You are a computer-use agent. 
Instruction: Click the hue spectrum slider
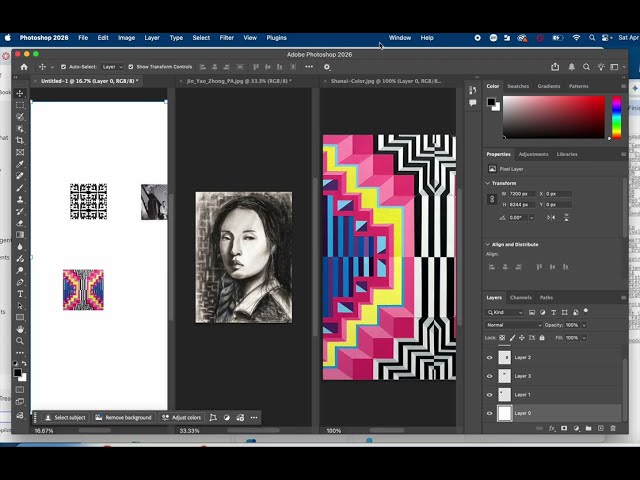[x=616, y=117]
